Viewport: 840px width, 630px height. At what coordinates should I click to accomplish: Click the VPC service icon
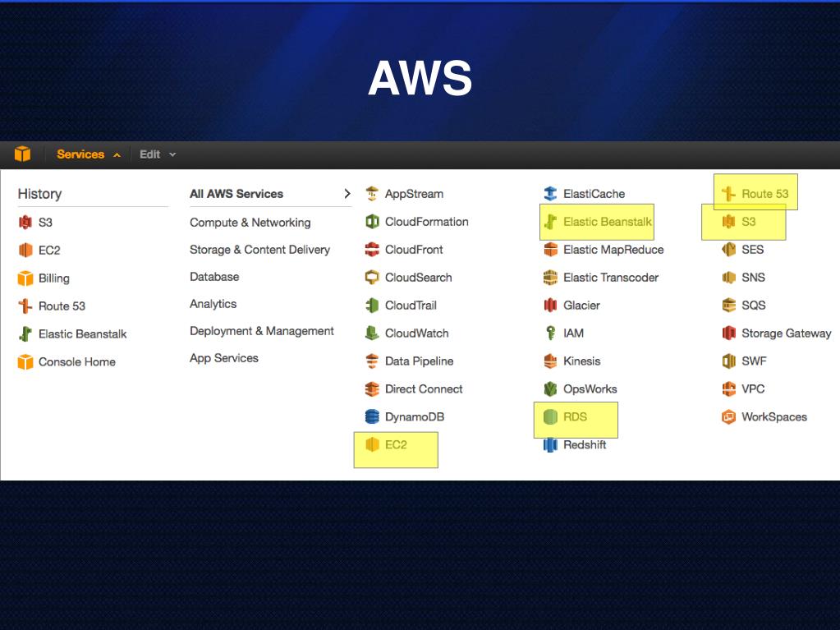[728, 389]
